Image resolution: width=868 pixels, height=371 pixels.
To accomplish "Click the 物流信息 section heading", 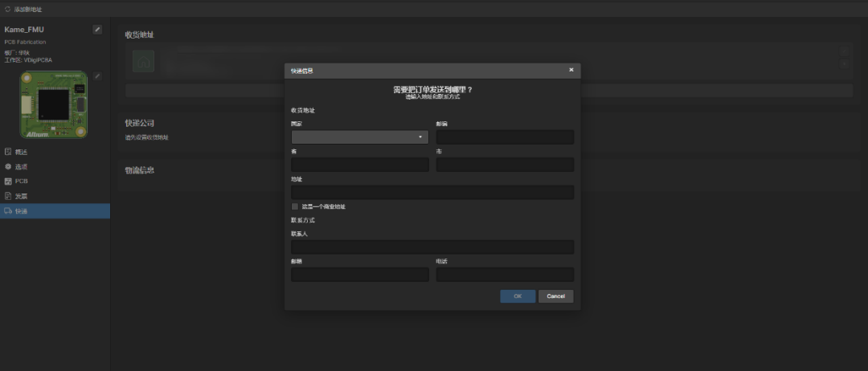I will [x=140, y=170].
